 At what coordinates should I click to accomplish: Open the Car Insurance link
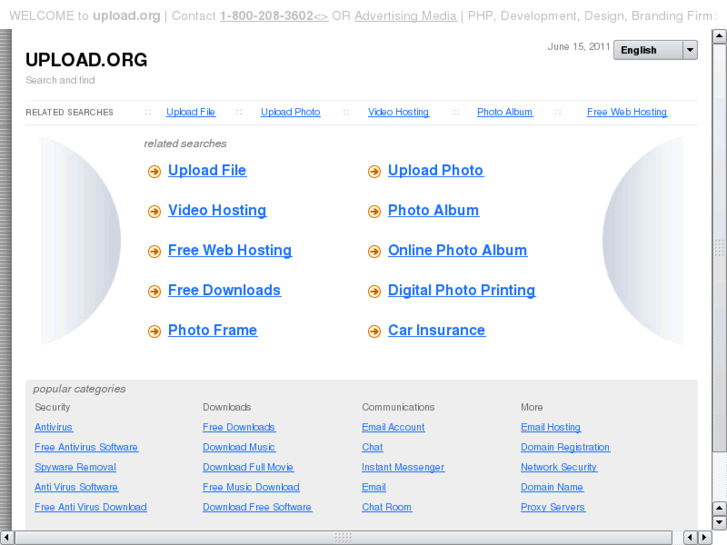[436, 330]
